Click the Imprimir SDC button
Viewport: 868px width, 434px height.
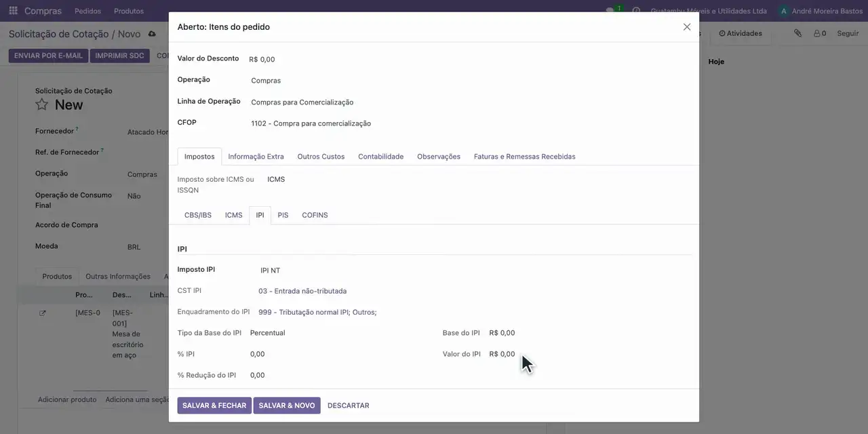119,56
